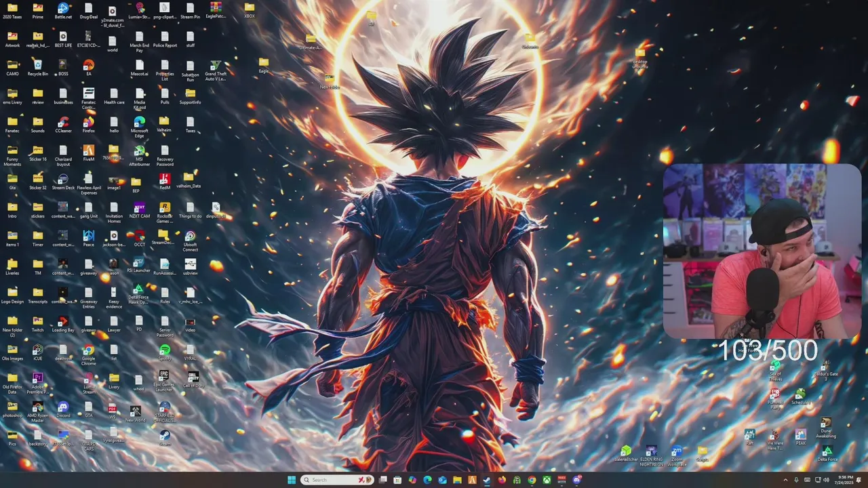Open the Windows Start menu
The height and width of the screenshot is (488, 868).
pos(292,480)
